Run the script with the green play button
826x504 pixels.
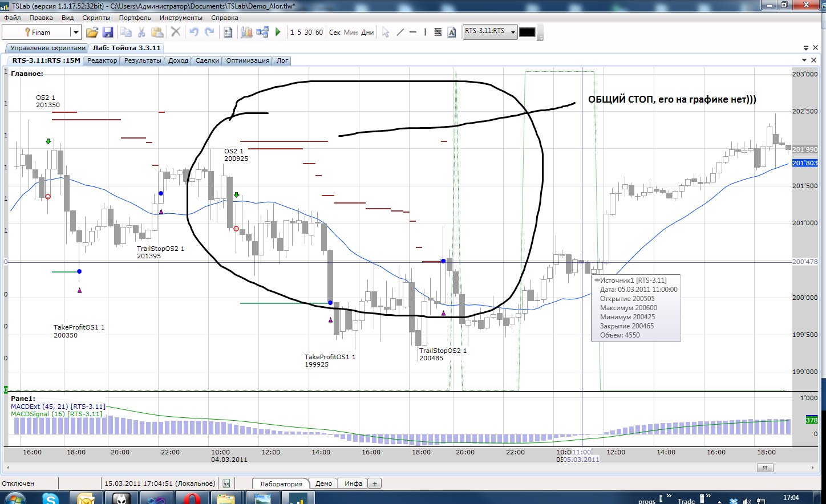tap(278, 32)
